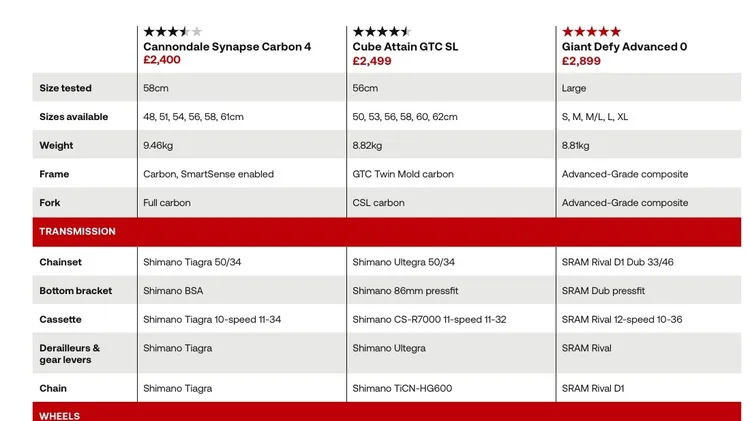750x421 pixels.
Task: Click the 8.81kg weight value
Action: (575, 145)
